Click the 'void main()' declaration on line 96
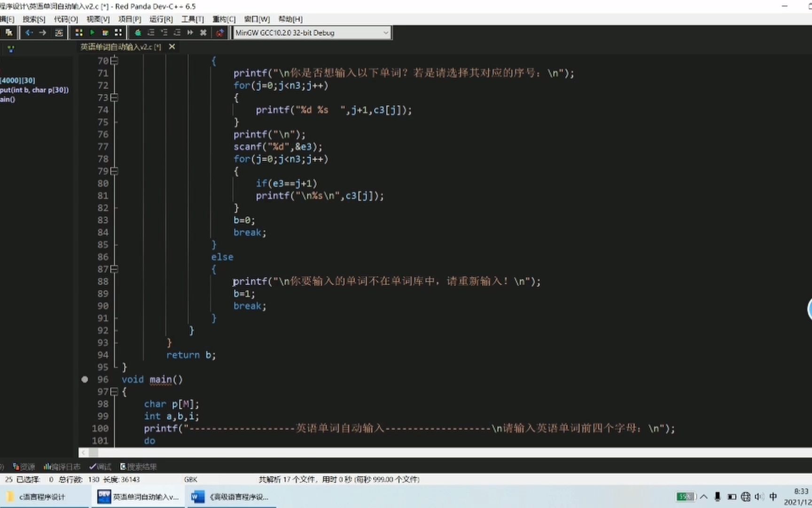The image size is (812, 508). 152,380
